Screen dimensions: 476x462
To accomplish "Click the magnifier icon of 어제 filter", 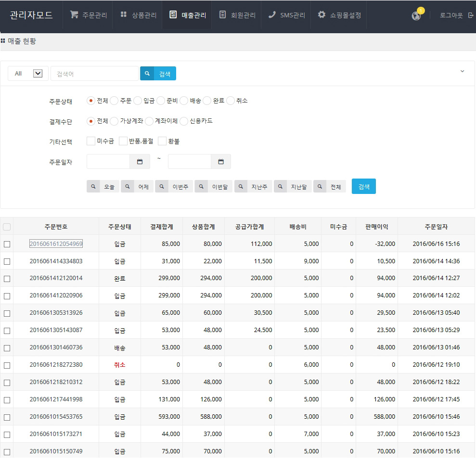I will (x=128, y=186).
